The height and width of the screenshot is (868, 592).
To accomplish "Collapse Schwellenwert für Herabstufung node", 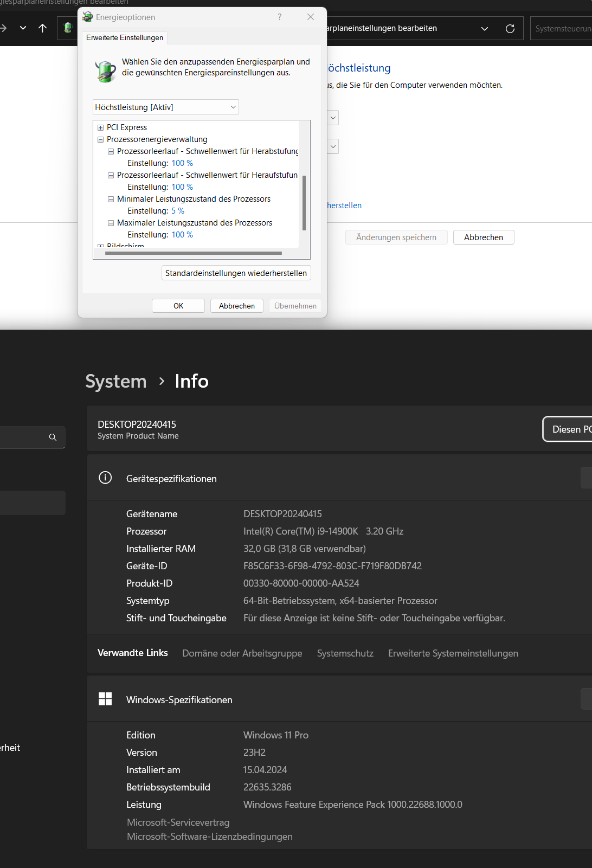I will pyautogui.click(x=111, y=151).
